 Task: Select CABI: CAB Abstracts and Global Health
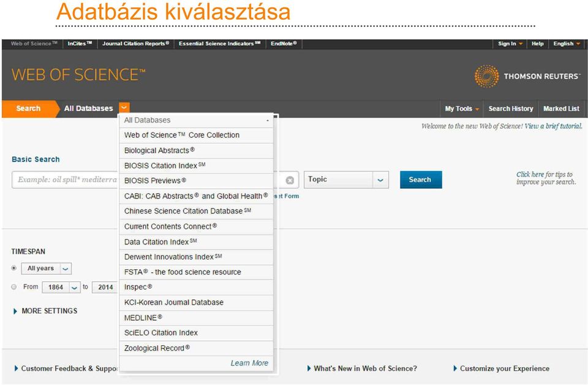tap(196, 196)
